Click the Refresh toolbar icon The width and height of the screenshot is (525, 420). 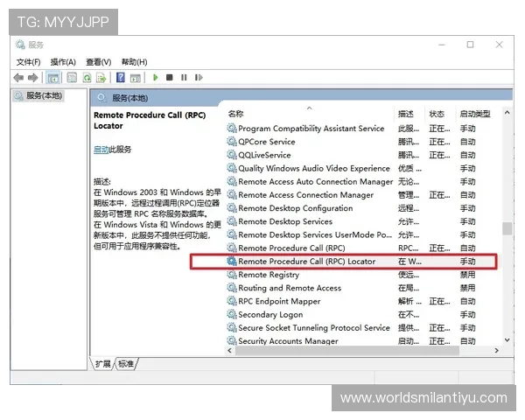[87, 78]
